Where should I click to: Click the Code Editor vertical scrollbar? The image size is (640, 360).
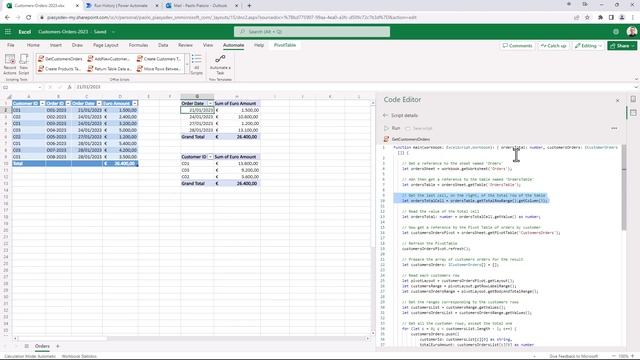pyautogui.click(x=624, y=188)
